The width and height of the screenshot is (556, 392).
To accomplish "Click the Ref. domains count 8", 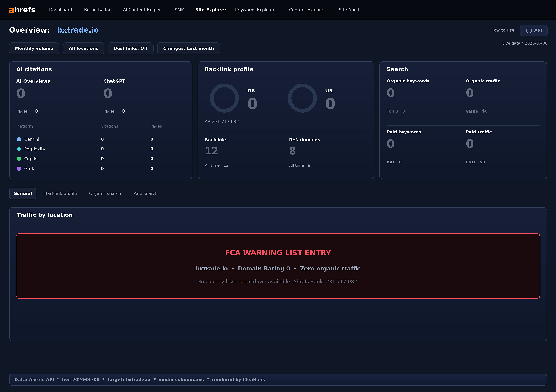I will click(292, 151).
